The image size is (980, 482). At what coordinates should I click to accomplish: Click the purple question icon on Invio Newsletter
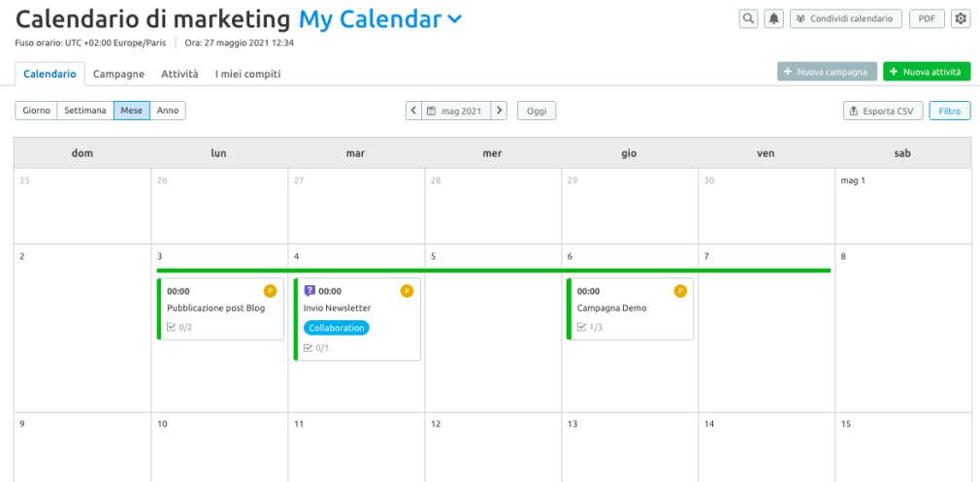310,291
